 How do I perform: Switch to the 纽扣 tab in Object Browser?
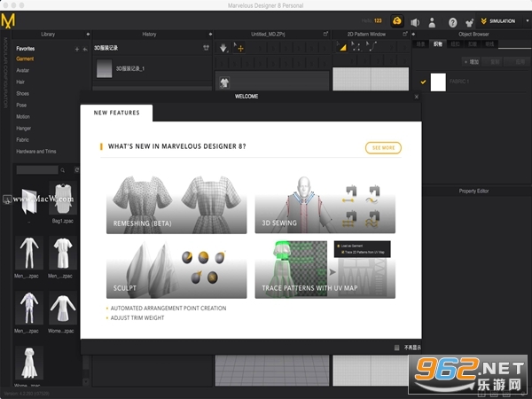(x=455, y=44)
